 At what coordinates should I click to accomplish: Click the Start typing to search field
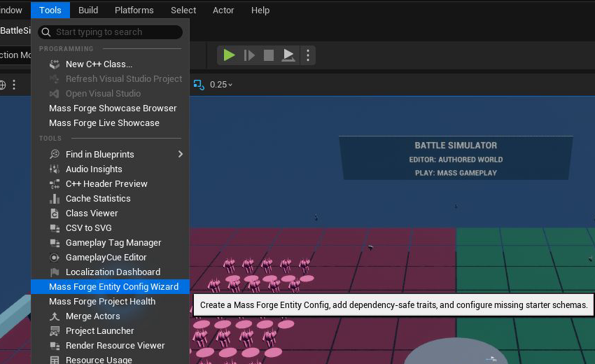110,32
